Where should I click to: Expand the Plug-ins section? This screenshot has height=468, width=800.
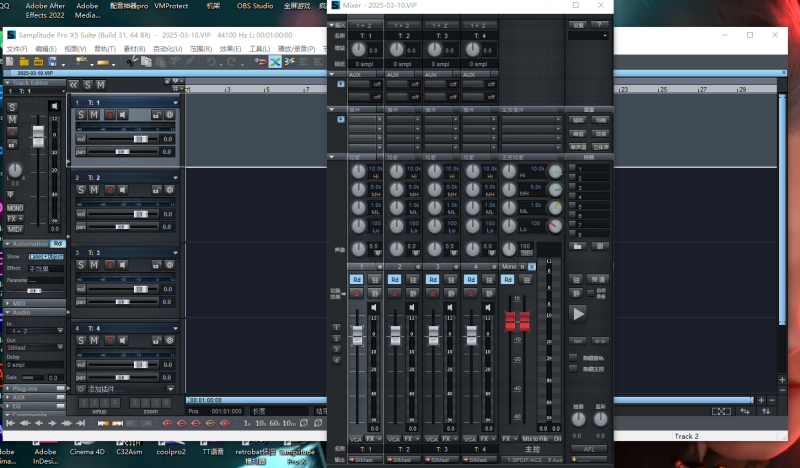tap(8, 388)
